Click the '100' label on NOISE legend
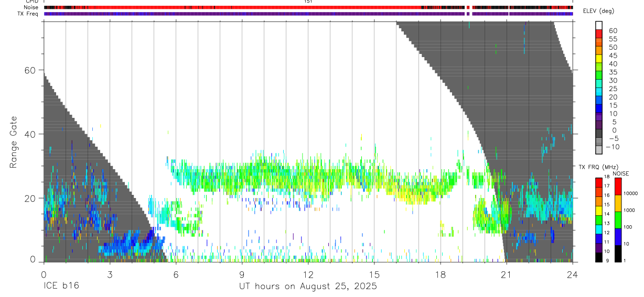This screenshot has width=644, height=297. [x=629, y=227]
